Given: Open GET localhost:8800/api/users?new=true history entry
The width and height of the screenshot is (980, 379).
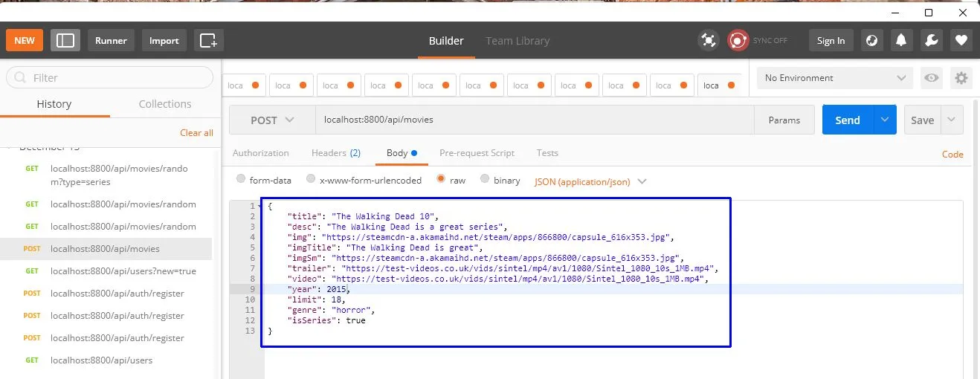Looking at the screenshot, I should click(x=106, y=271).
